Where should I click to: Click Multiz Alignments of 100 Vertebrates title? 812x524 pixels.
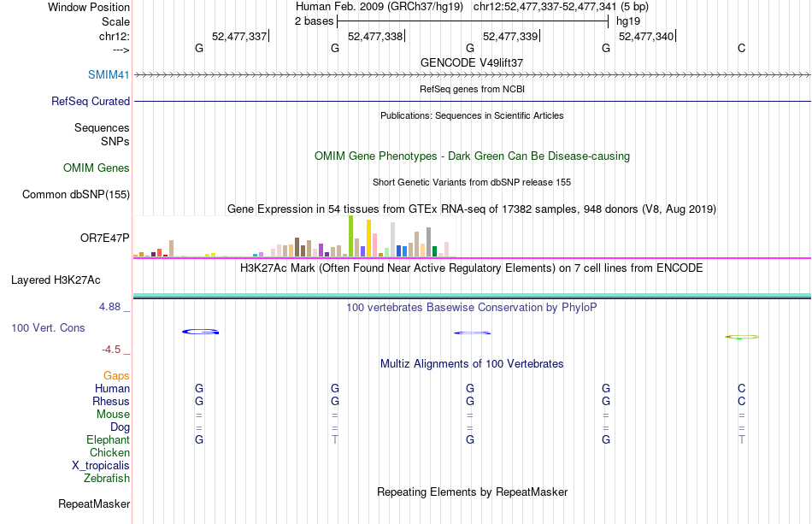(472, 364)
